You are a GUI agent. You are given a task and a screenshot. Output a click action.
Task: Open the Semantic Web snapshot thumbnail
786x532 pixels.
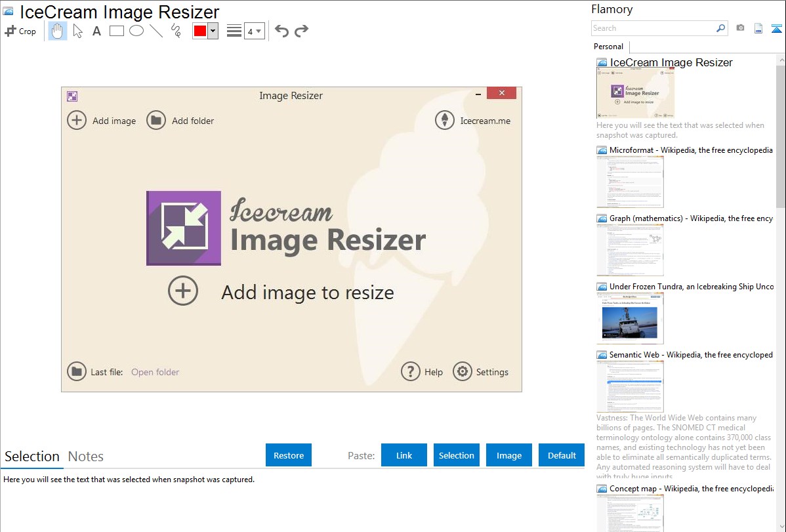click(x=630, y=386)
